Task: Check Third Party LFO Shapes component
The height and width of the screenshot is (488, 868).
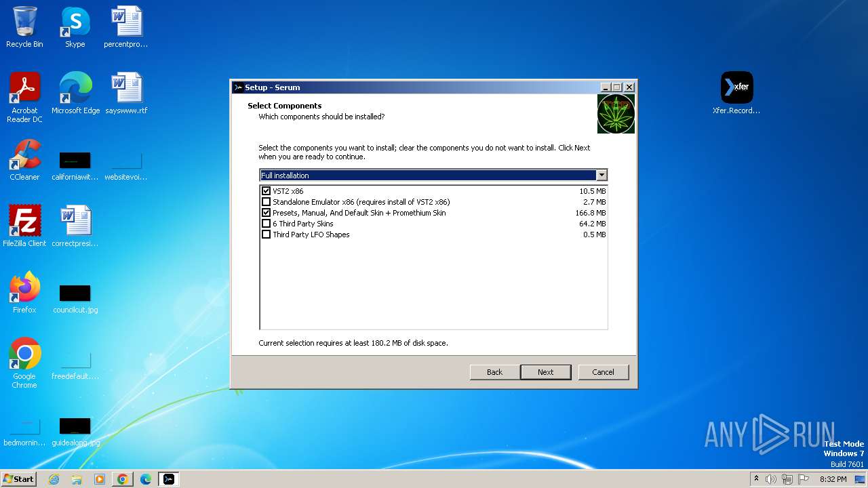Action: pyautogui.click(x=267, y=235)
